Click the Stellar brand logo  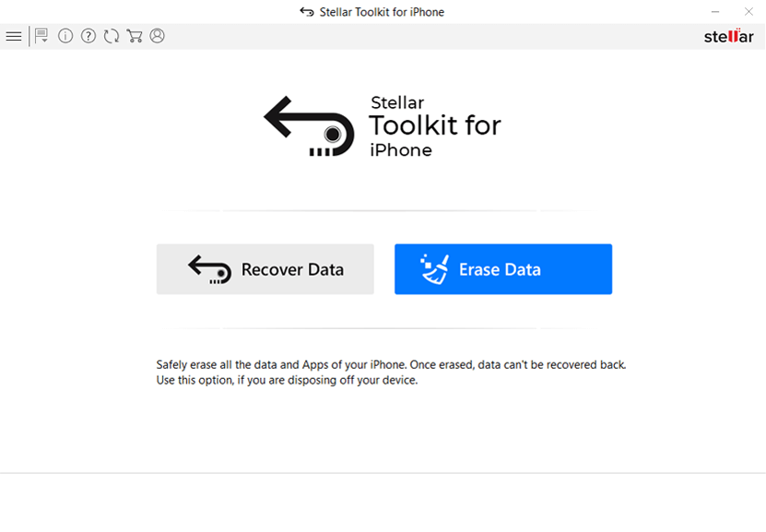[728, 36]
